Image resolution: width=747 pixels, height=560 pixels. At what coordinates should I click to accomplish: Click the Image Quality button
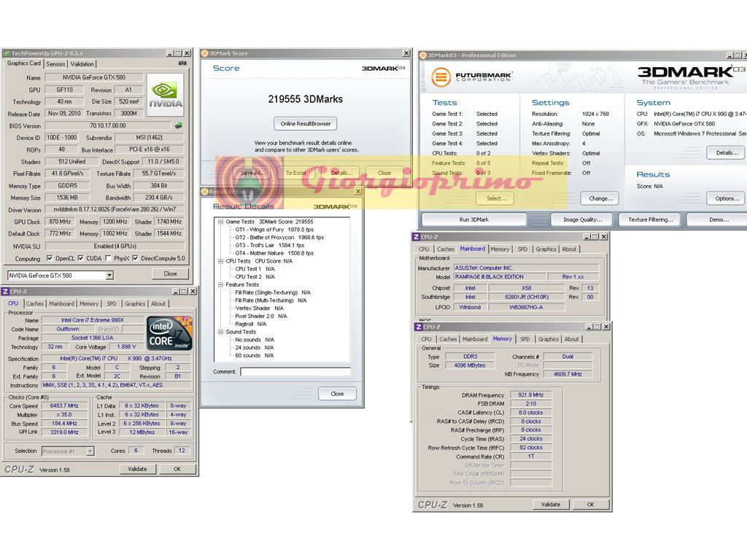[582, 219]
